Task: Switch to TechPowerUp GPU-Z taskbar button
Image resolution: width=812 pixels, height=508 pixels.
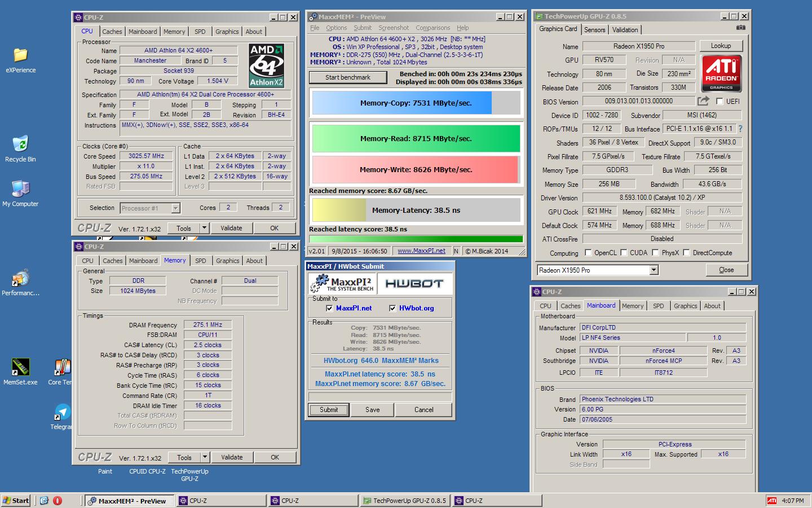Action: tap(405, 501)
